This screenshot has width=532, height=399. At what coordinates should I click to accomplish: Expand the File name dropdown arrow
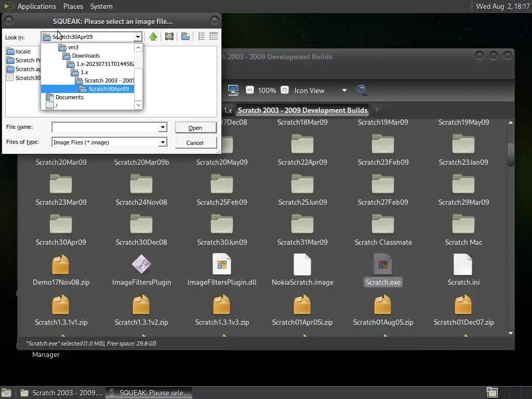pyautogui.click(x=163, y=127)
